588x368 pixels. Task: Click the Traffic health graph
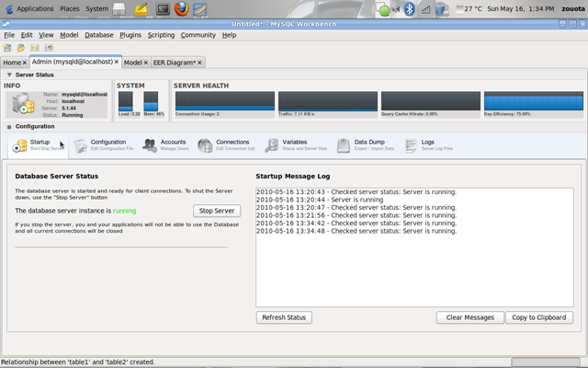pos(328,100)
